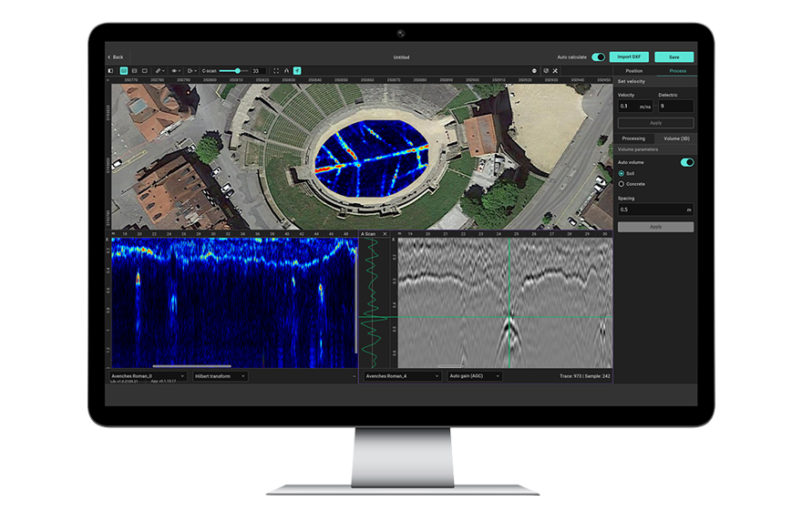Click the 'Volume parameters' label
802x532 pixels.
(x=638, y=149)
